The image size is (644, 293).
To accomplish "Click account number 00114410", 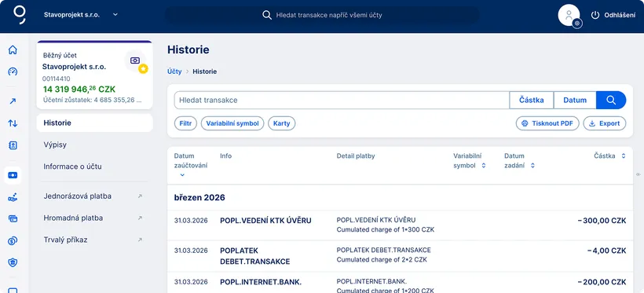I will pyautogui.click(x=57, y=79).
